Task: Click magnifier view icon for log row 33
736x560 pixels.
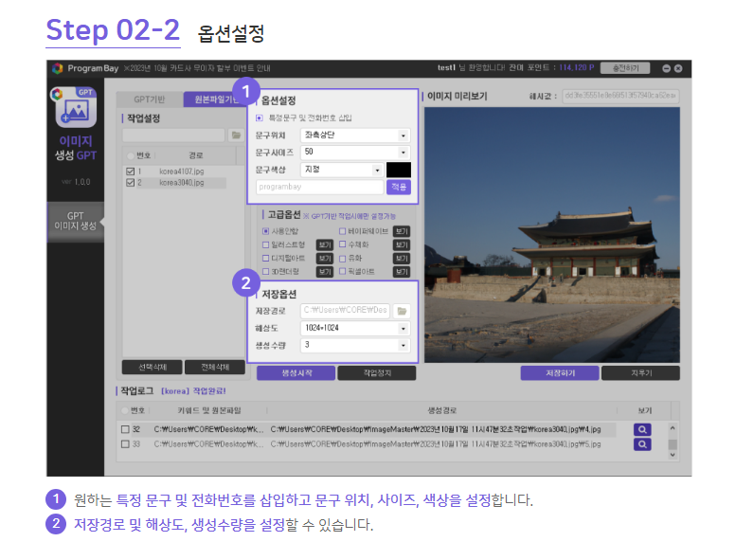Action: tap(642, 443)
